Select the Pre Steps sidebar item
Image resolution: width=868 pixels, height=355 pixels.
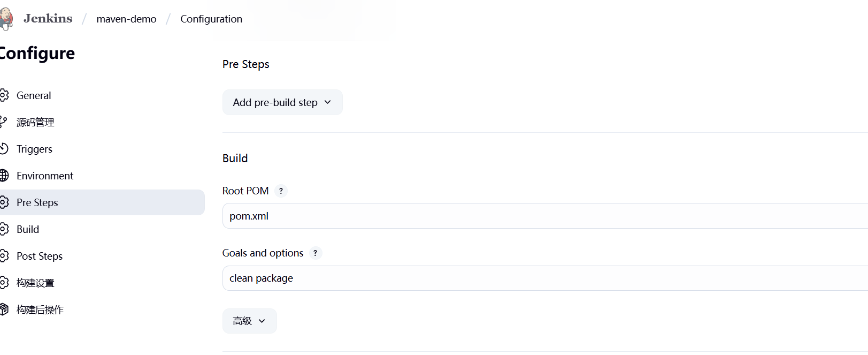point(37,202)
